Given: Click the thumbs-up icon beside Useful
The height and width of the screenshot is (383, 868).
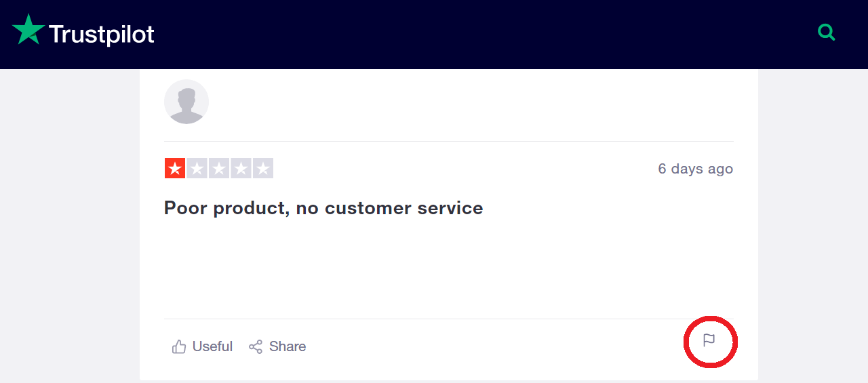Looking at the screenshot, I should click(179, 346).
